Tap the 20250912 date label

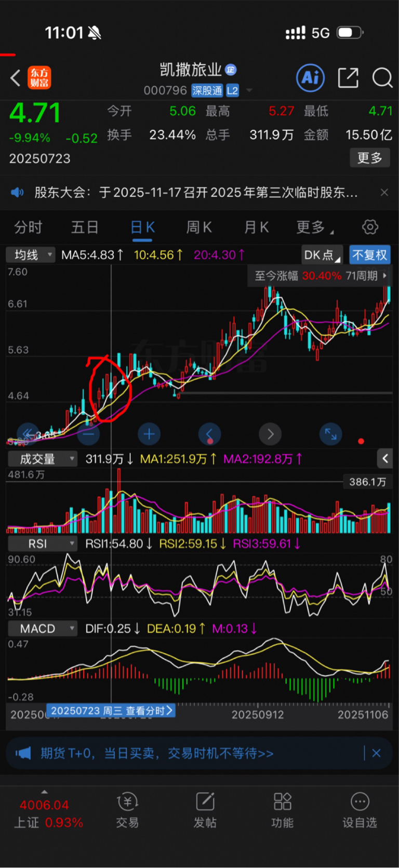(258, 715)
